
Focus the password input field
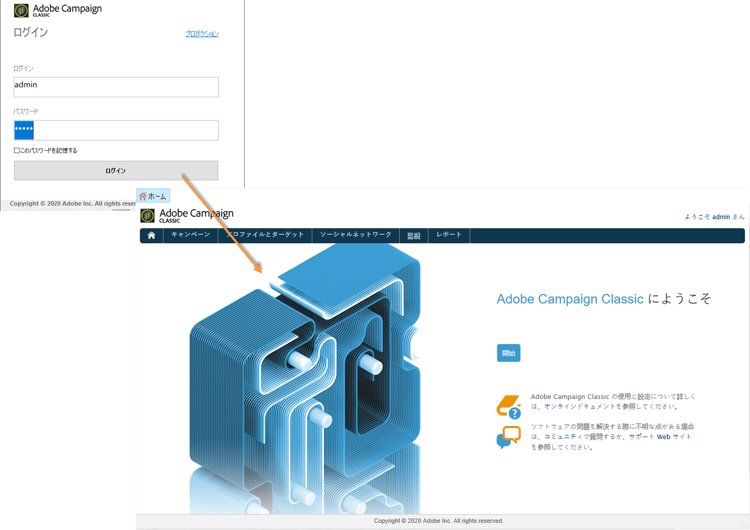[116, 130]
